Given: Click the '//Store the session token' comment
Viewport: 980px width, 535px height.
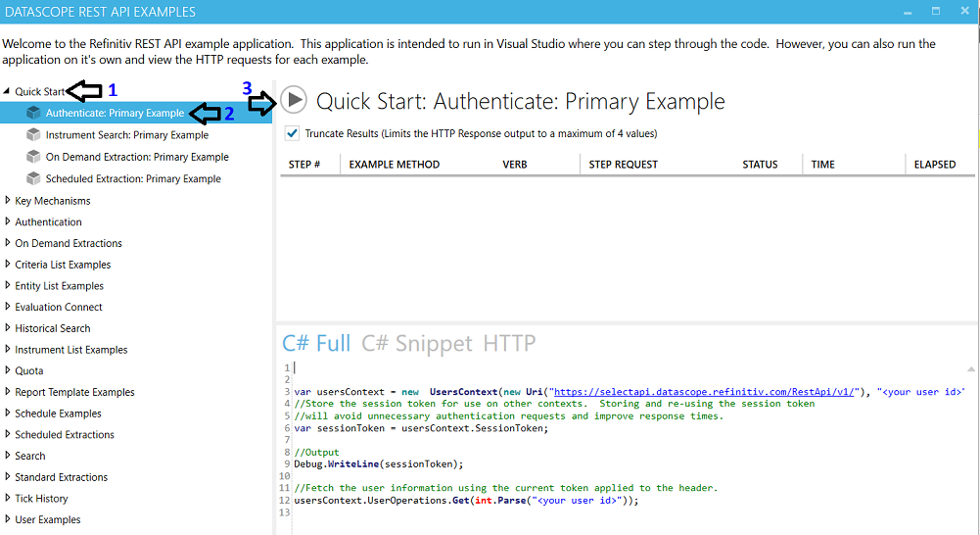Looking at the screenshot, I should [x=554, y=404].
